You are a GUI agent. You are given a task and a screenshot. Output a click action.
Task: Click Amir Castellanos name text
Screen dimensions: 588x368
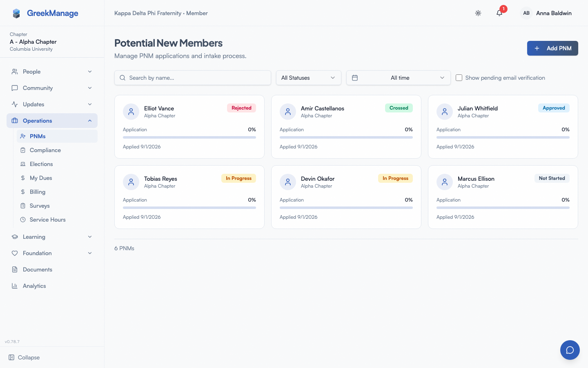tap(323, 108)
